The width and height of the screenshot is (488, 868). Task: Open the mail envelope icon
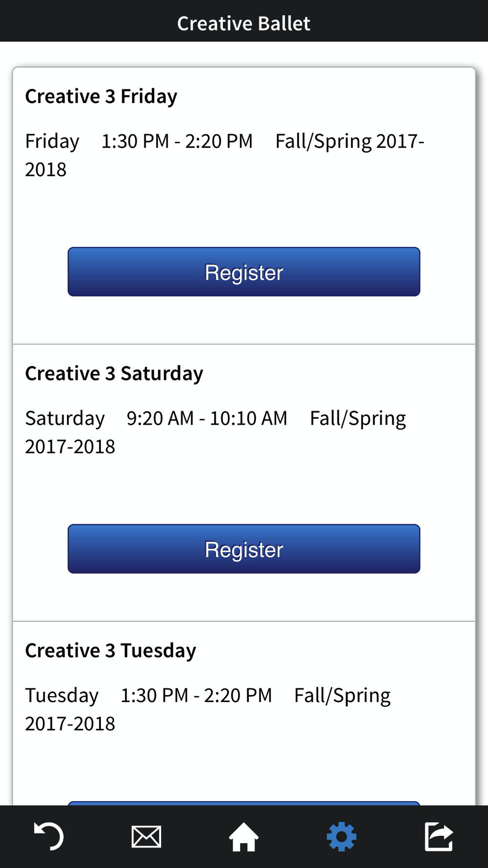click(x=146, y=837)
